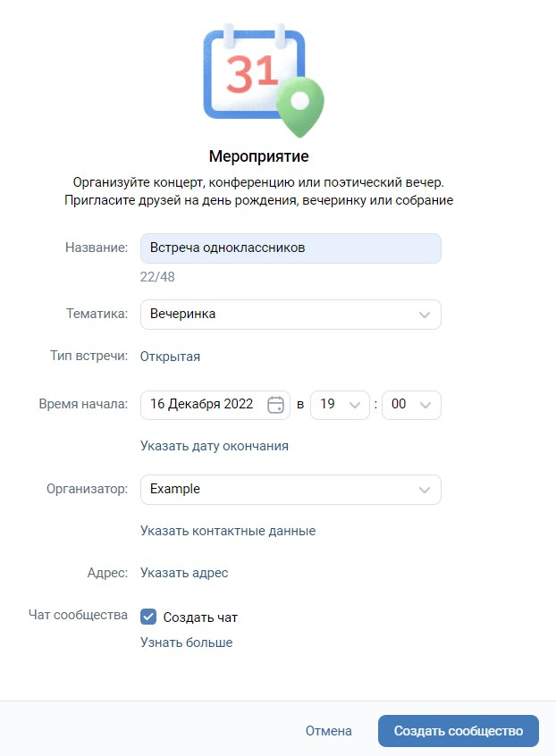556x756 pixels.
Task: Open the Example organizer dropdown
Action: click(291, 490)
